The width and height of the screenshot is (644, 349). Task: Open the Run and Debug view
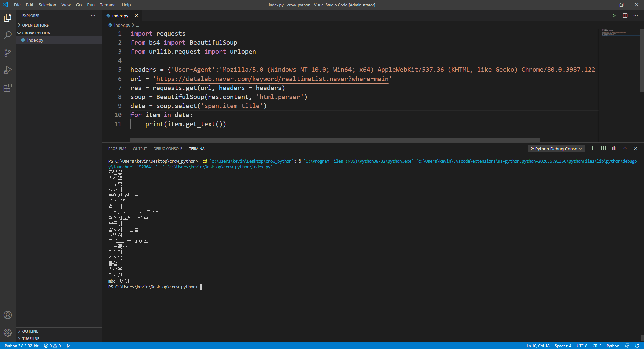[x=8, y=70]
